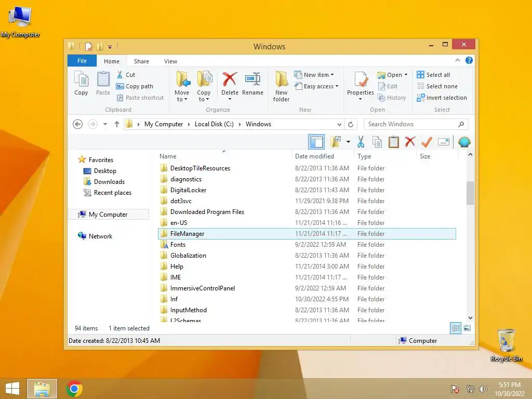Expand the New item dropdown
Image resolution: width=532 pixels, height=399 pixels.
[x=332, y=75]
